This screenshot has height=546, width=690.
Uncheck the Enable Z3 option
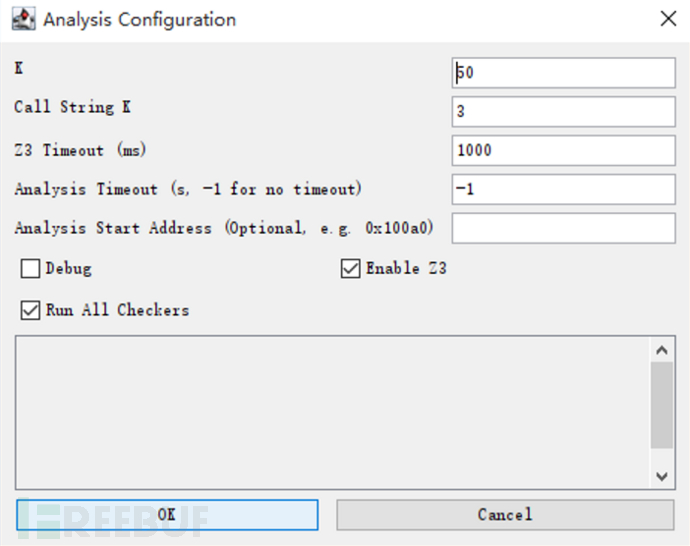pyautogui.click(x=350, y=269)
